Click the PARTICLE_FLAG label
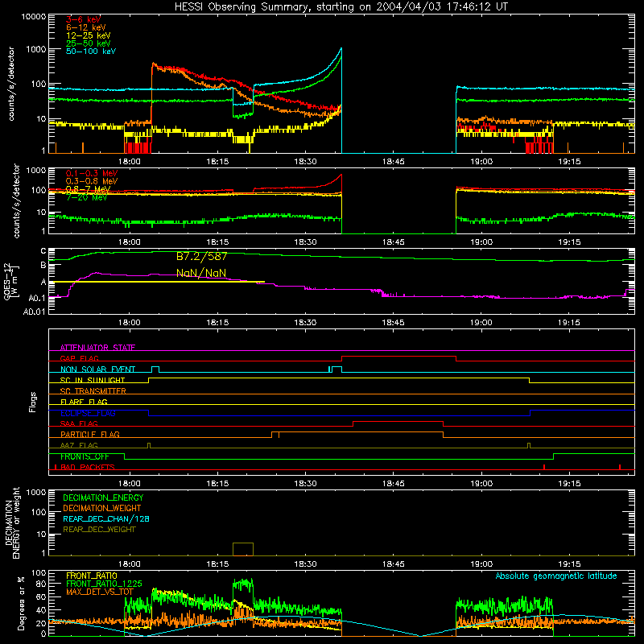644x644 pixels. 90,434
